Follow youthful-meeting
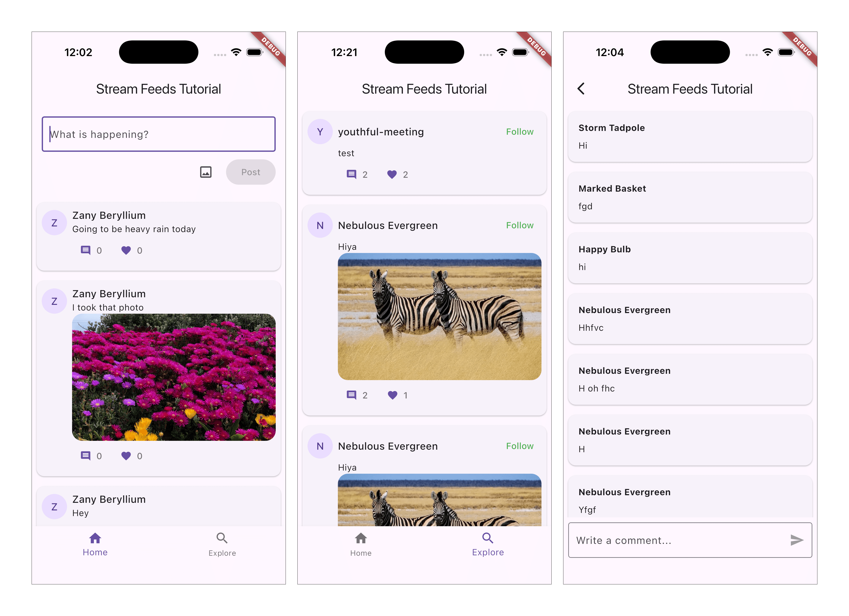The height and width of the screenshot is (616, 849). pyautogui.click(x=520, y=132)
